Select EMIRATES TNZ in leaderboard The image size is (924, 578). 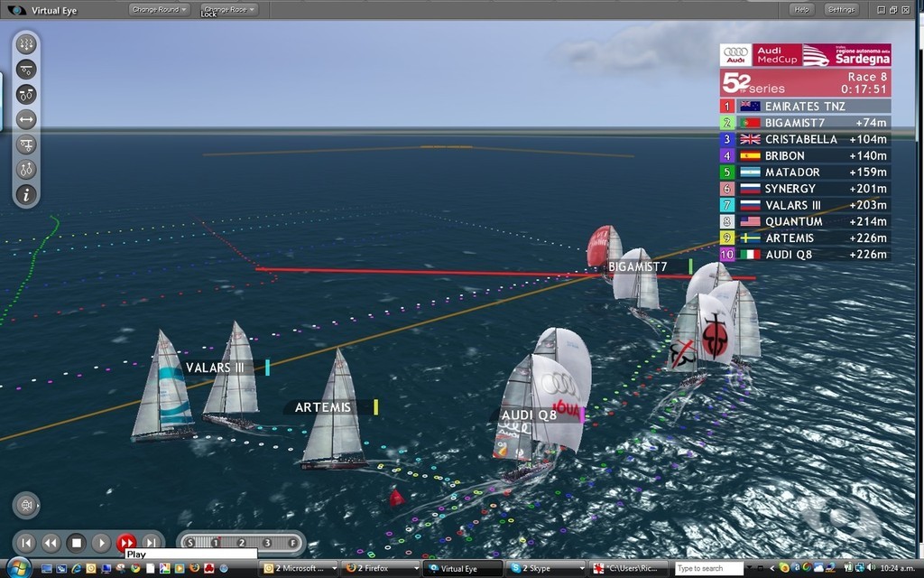805,107
